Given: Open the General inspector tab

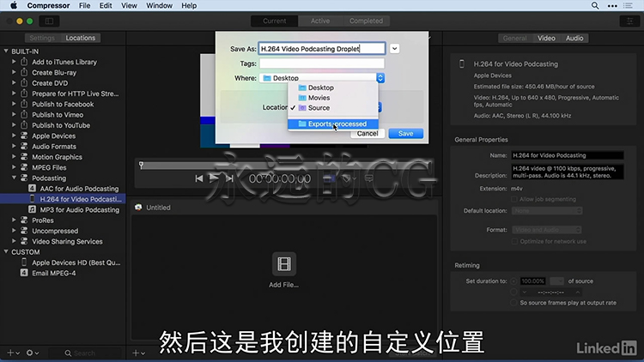Looking at the screenshot, I should click(514, 38).
